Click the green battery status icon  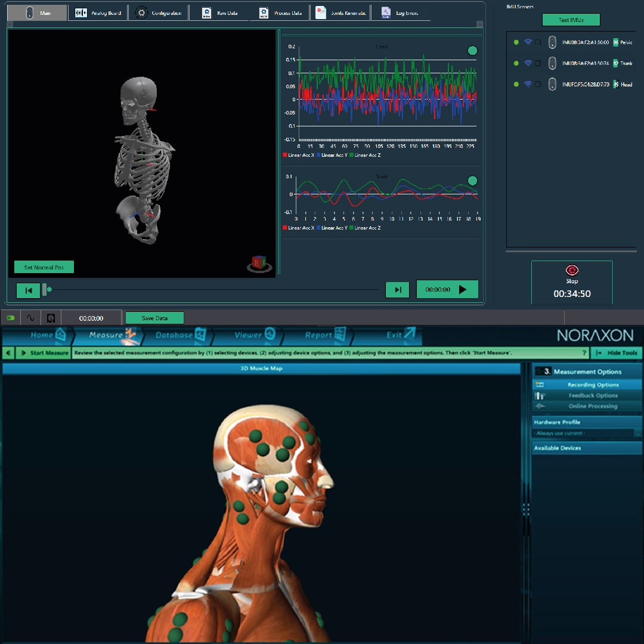click(11, 318)
